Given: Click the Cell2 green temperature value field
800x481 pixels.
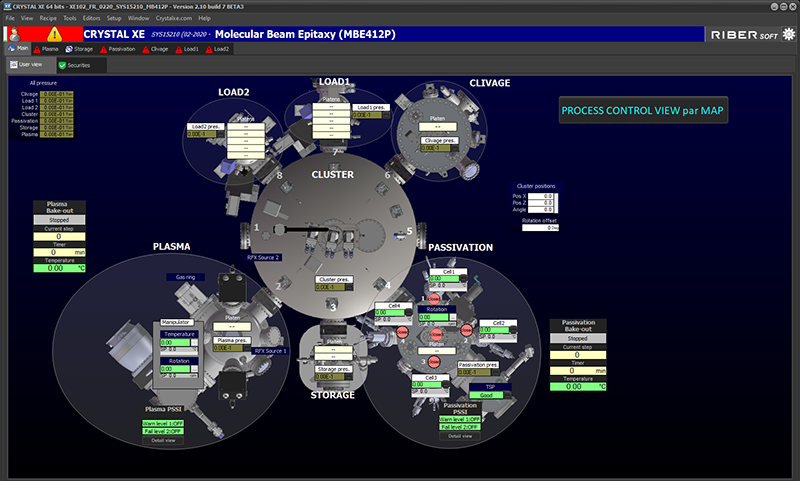Looking at the screenshot, I should [x=494, y=330].
